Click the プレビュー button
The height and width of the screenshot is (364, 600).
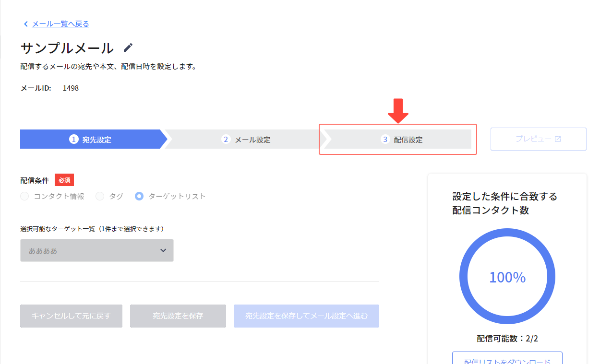tap(538, 139)
